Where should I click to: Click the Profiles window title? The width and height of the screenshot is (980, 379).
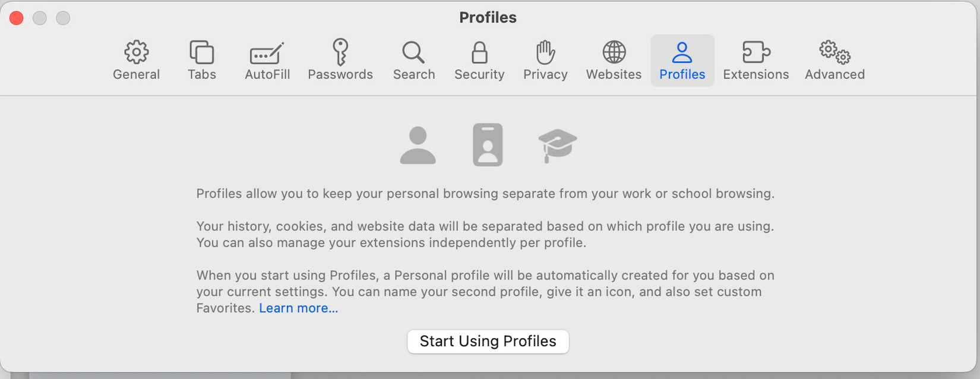point(488,17)
